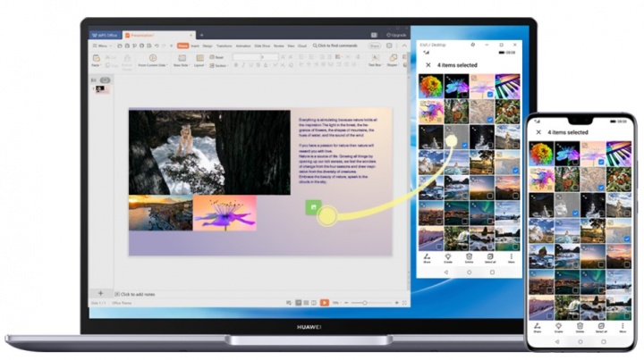Click the fit-slide-to-window icon
This screenshot has width=644, height=360.
pos(404,303)
